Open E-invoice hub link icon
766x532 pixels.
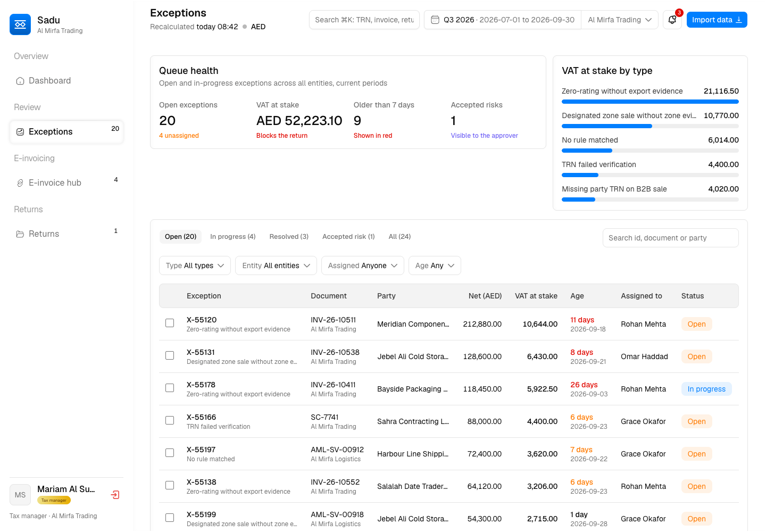(20, 183)
